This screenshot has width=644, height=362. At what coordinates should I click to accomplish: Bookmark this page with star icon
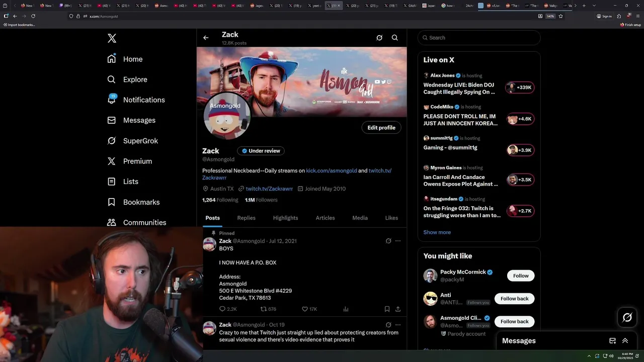point(560,16)
